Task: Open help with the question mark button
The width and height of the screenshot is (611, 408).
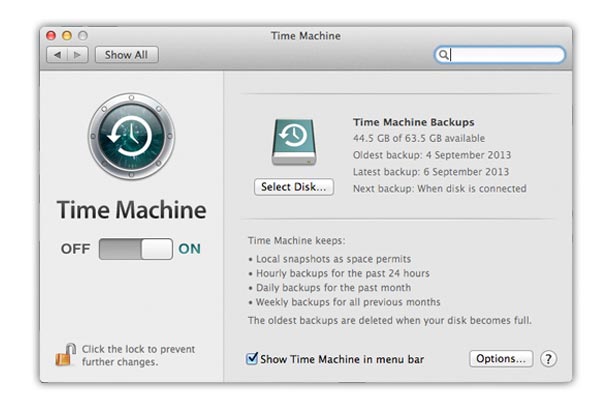Action: coord(548,359)
